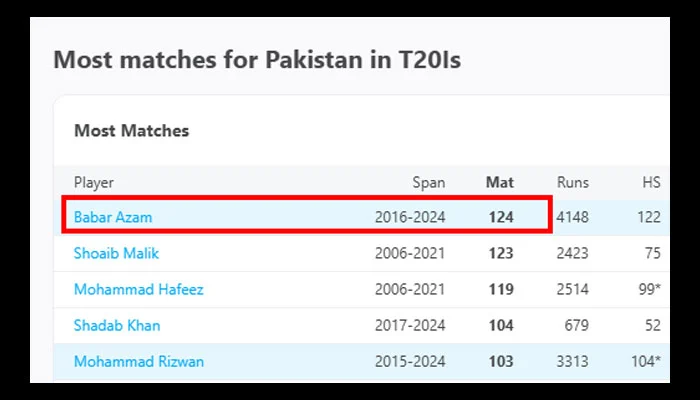Click the Most Matches section heading
The image size is (700, 400).
(131, 130)
